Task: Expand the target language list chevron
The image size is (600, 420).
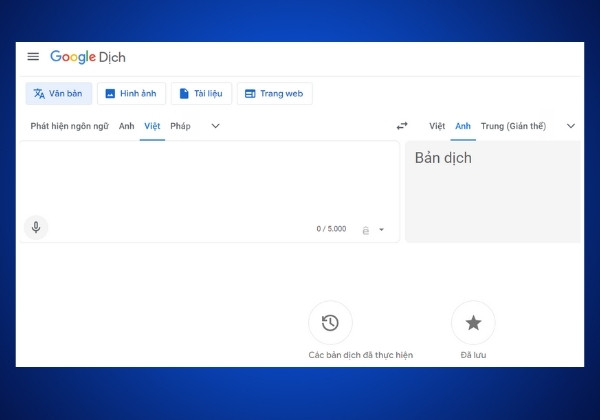Action: pyautogui.click(x=571, y=126)
